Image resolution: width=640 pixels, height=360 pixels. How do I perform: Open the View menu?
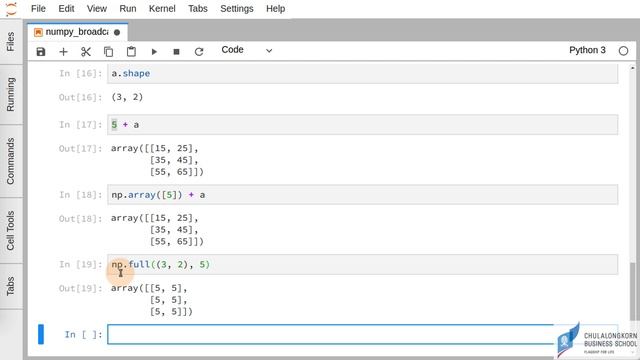[x=97, y=9]
